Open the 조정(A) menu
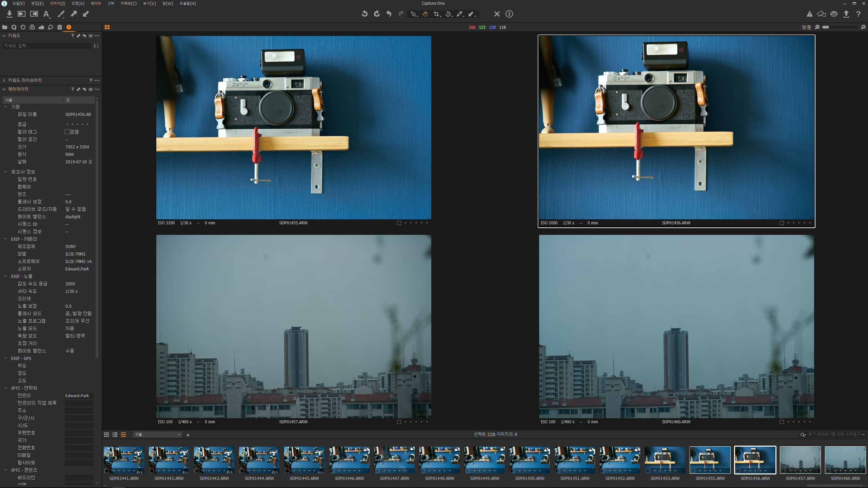Screen dimensions: 868x488 click(x=78, y=3)
